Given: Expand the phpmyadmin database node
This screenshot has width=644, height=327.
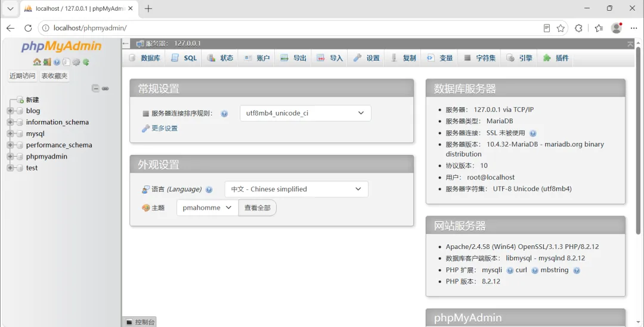Looking at the screenshot, I should pos(10,156).
